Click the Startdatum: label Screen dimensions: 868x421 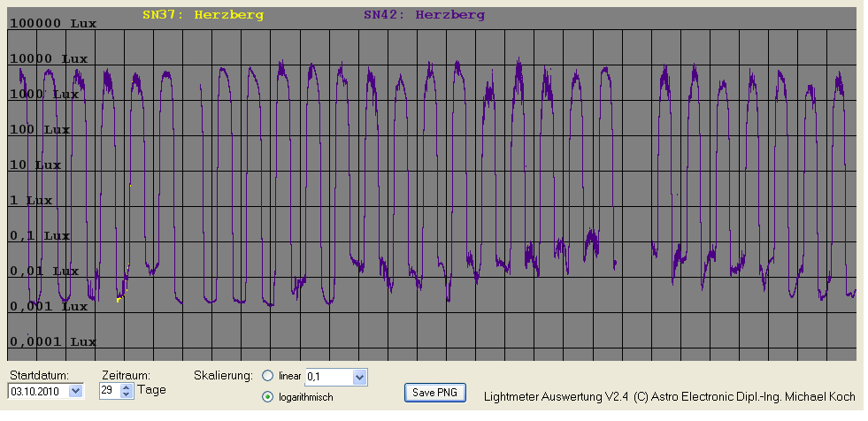(39, 376)
